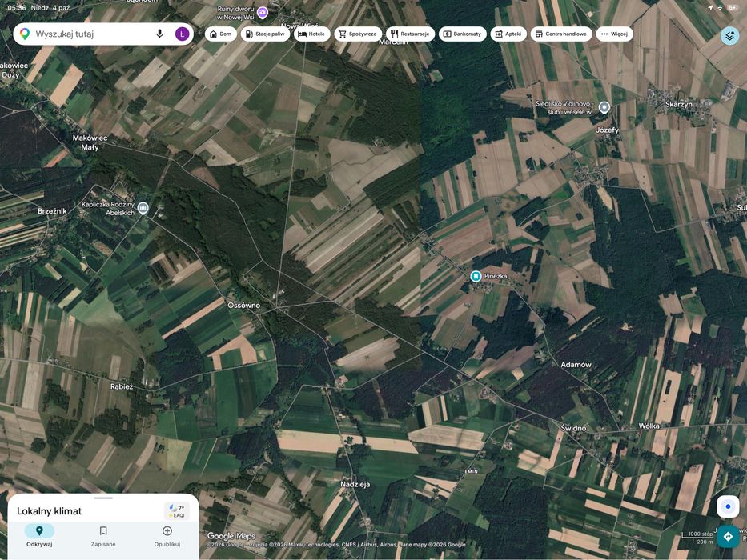Screen dimensions: 747x560
Task: Select the 'Nadzieja' village label
Action: [x=355, y=484]
